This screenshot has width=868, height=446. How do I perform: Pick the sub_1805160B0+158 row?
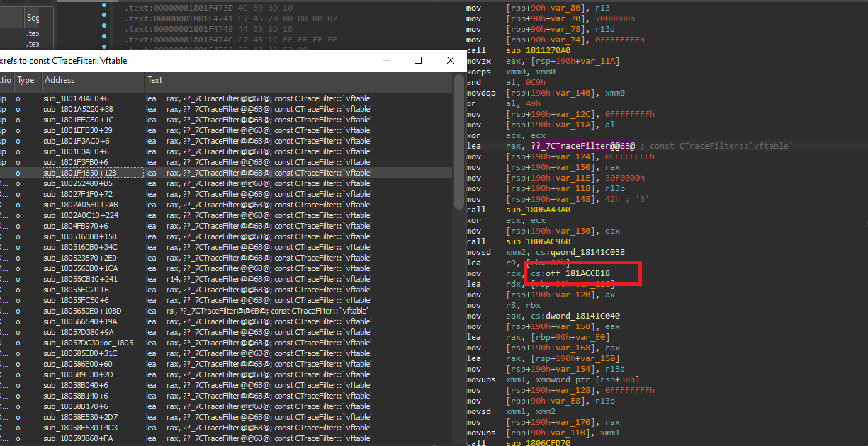pyautogui.click(x=226, y=236)
